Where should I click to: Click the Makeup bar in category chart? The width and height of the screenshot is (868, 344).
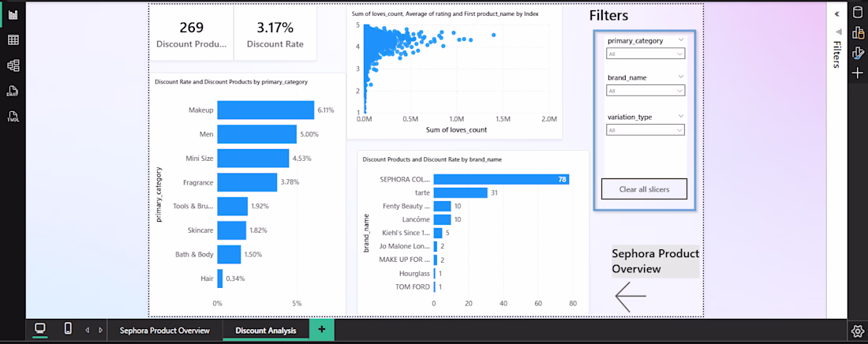click(x=265, y=110)
